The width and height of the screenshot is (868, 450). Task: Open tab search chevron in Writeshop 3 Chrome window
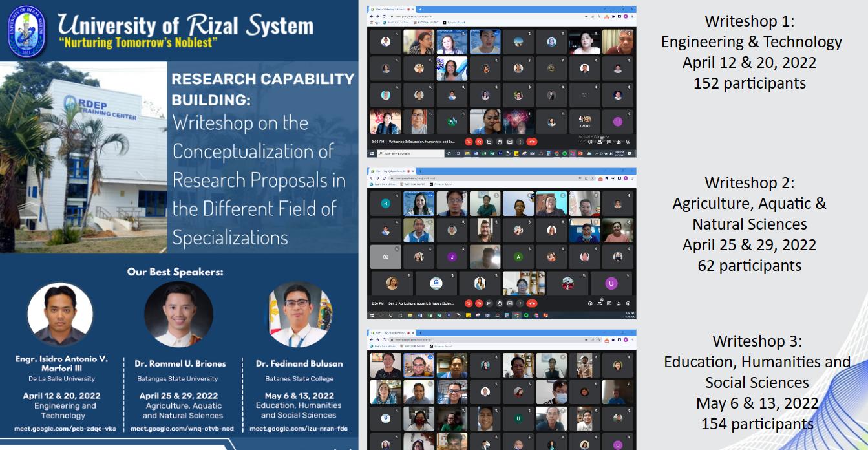(604, 9)
